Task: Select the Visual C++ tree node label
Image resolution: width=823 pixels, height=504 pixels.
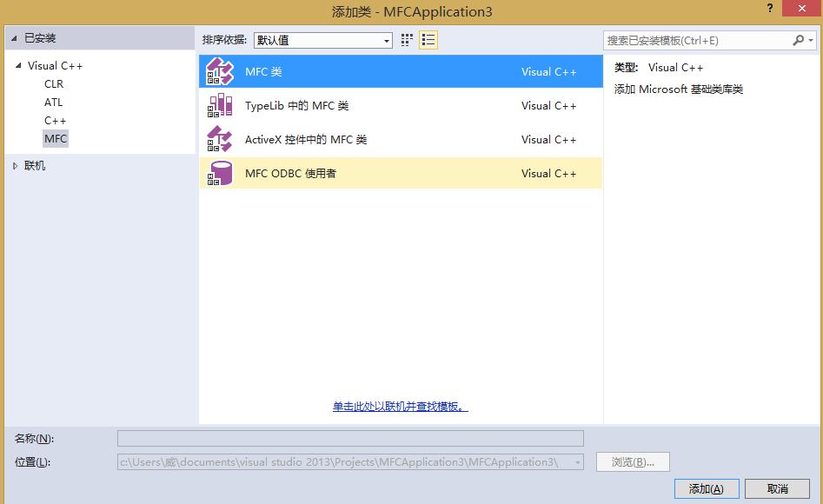Action: [55, 66]
